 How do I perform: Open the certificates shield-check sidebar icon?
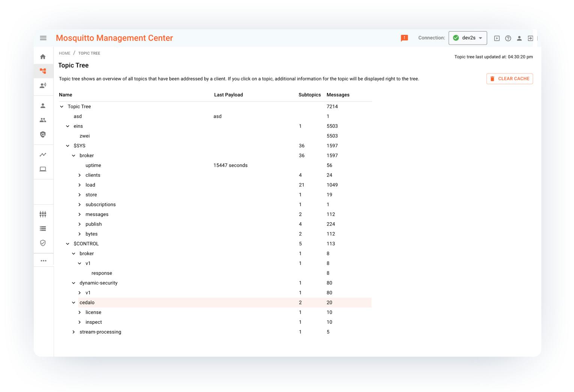click(x=43, y=243)
